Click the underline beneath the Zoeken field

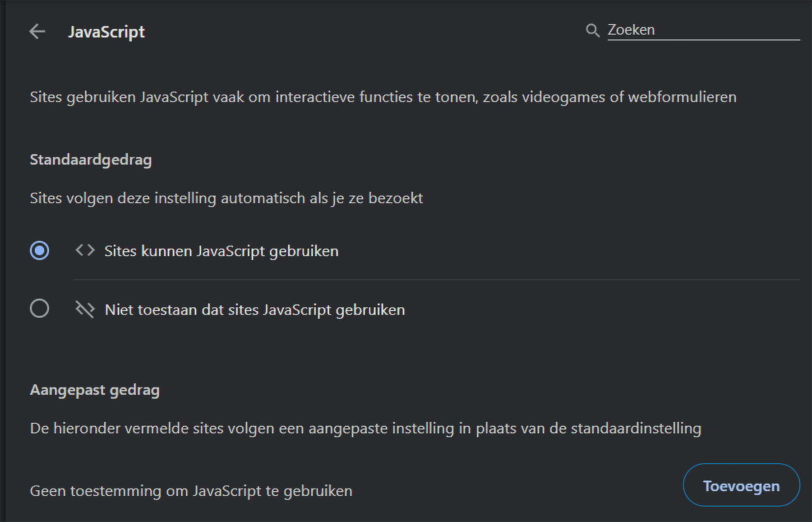click(x=703, y=40)
